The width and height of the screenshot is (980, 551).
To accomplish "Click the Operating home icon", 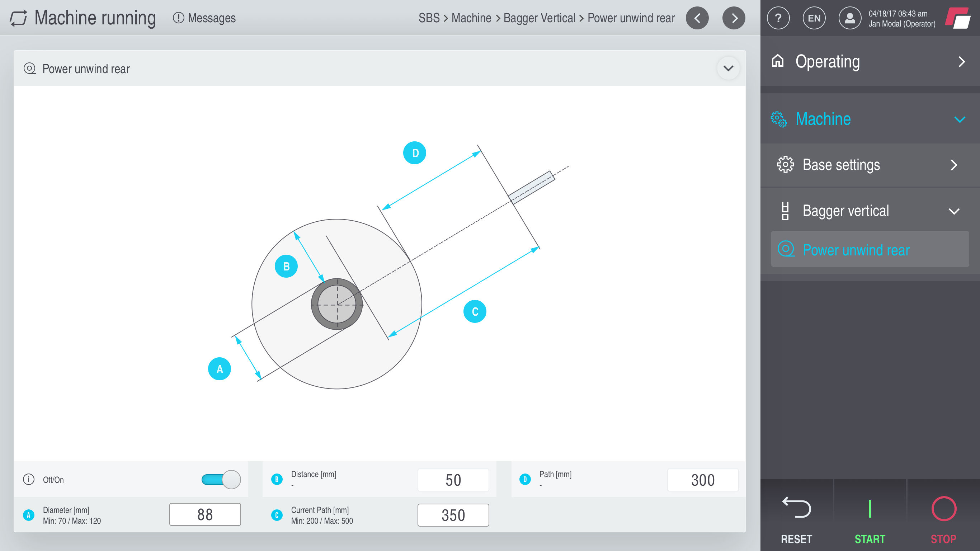I will click(778, 61).
